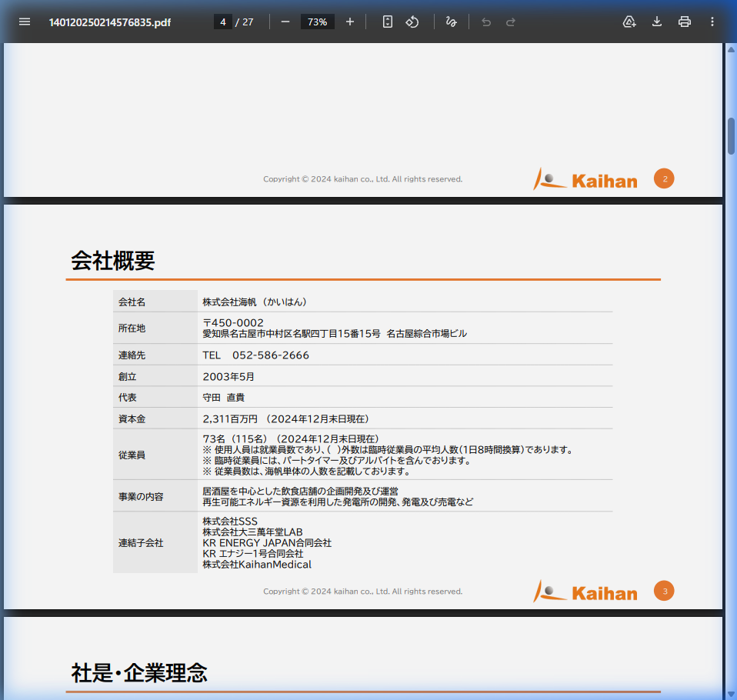Click the undo arrow icon
The height and width of the screenshot is (700, 737).
(485, 22)
